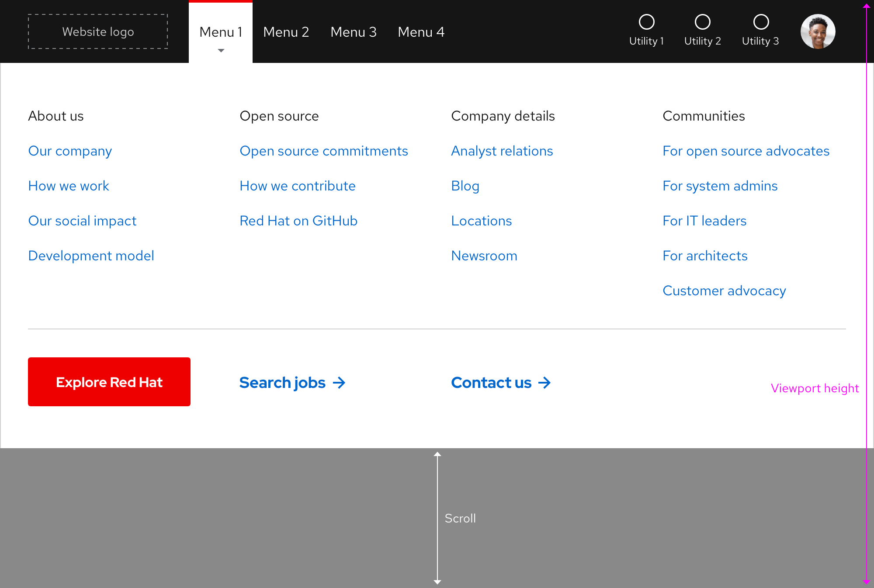
Task: Click the arrow icon beside Search jobs
Action: pyautogui.click(x=340, y=383)
